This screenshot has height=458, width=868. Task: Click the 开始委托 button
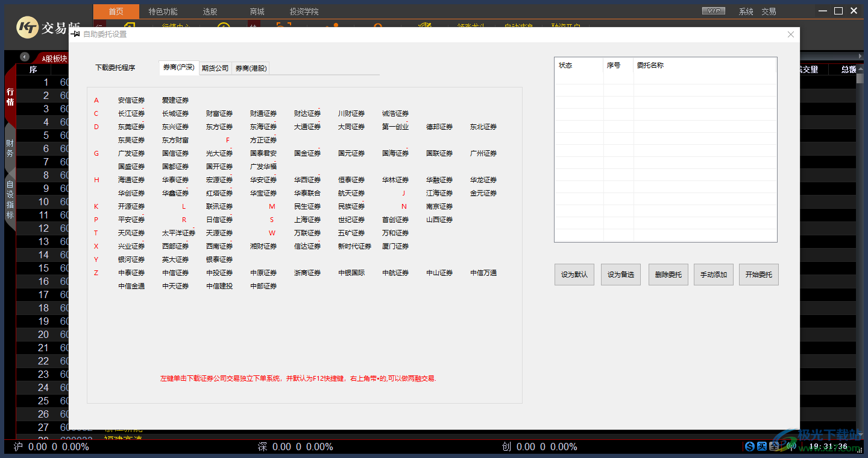click(x=759, y=275)
